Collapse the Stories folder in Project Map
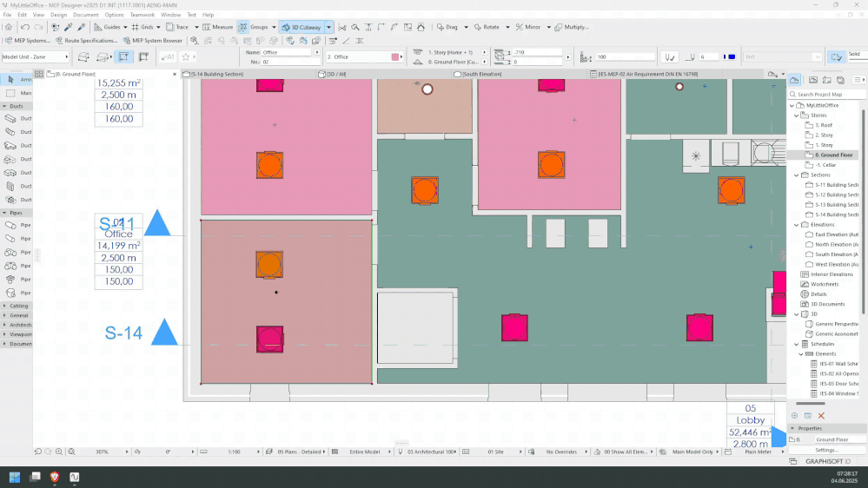 [x=797, y=115]
